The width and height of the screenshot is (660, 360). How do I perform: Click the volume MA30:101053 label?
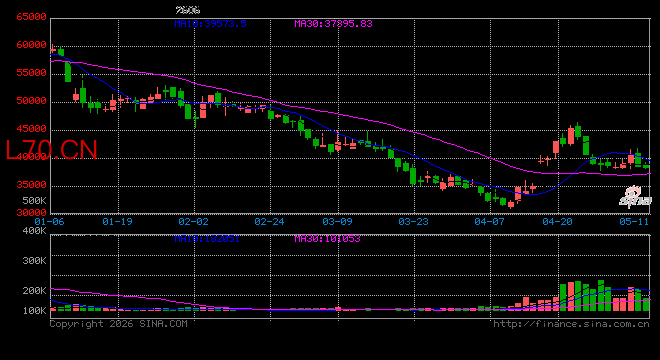(x=327, y=239)
